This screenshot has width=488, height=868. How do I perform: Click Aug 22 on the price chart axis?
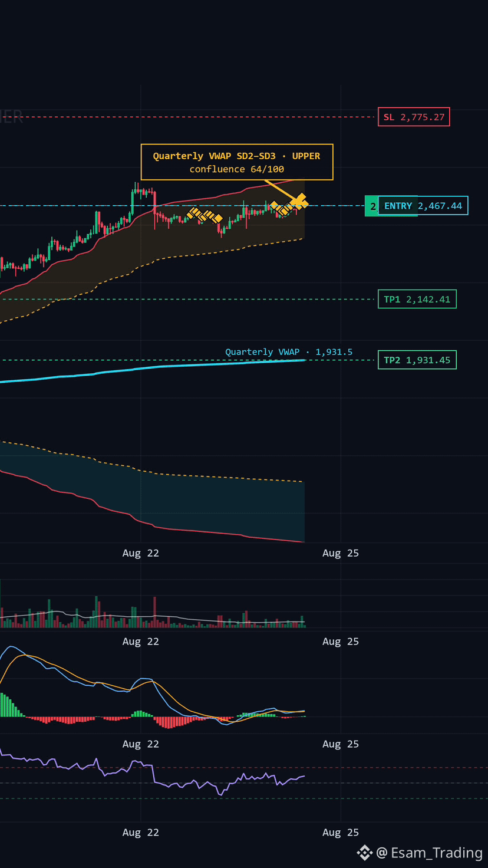click(141, 553)
